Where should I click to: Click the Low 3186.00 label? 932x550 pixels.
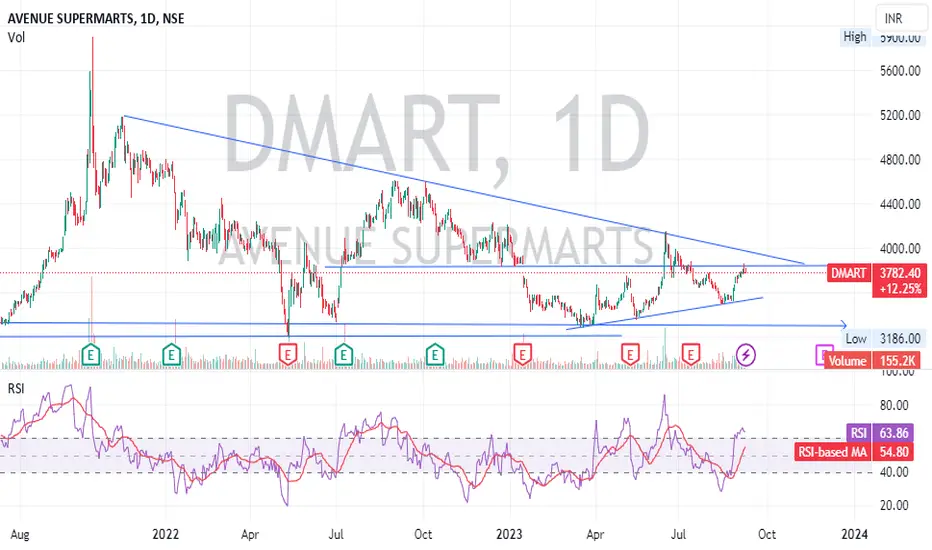tap(884, 338)
